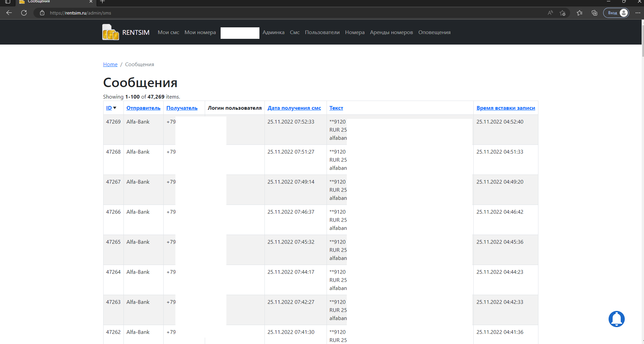The height and width of the screenshot is (344, 644).
Task: Click the blue notification bell icon
Action: [x=616, y=319]
